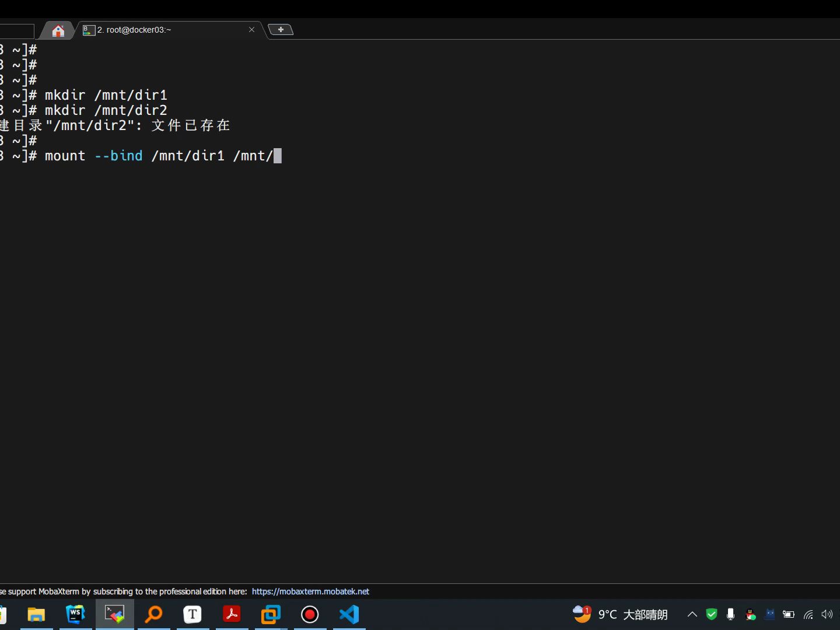Launch Visual Studio Code

pyautogui.click(x=349, y=614)
